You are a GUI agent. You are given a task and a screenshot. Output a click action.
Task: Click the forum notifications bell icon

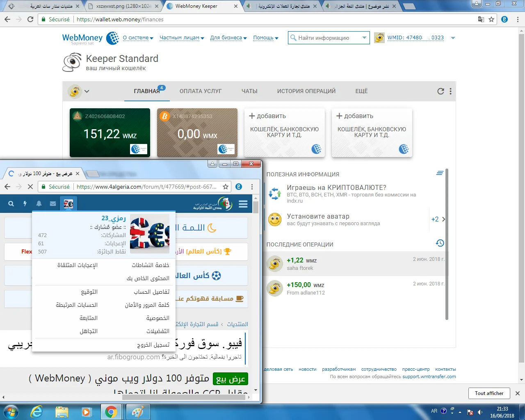click(x=39, y=203)
